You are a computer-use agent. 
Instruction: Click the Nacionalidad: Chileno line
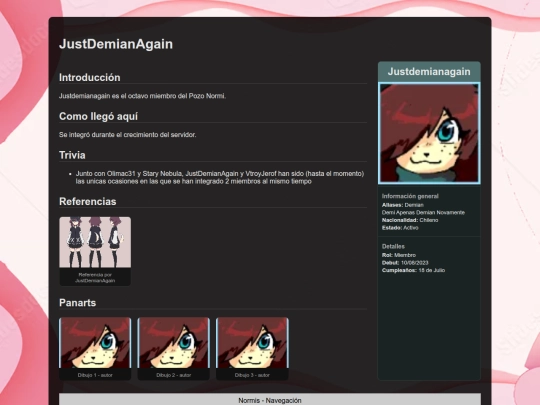tap(410, 220)
